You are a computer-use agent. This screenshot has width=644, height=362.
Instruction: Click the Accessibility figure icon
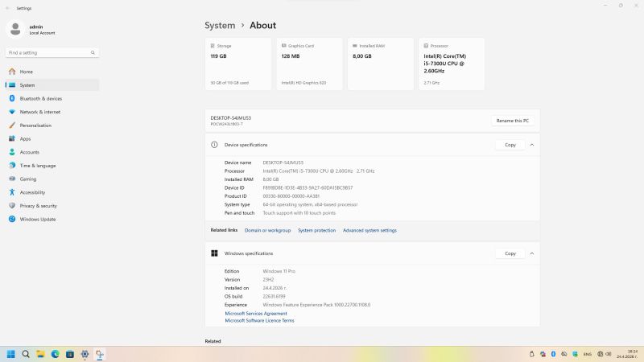pos(12,192)
